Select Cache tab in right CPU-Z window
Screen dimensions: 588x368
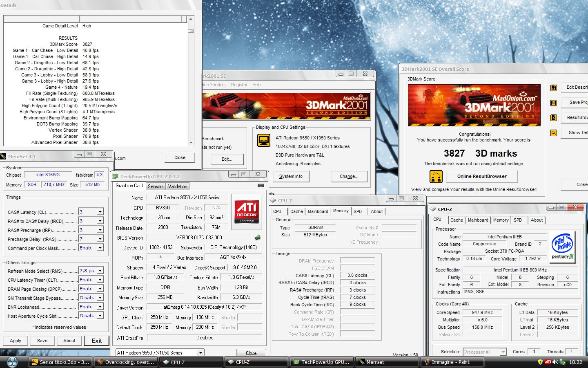point(457,220)
